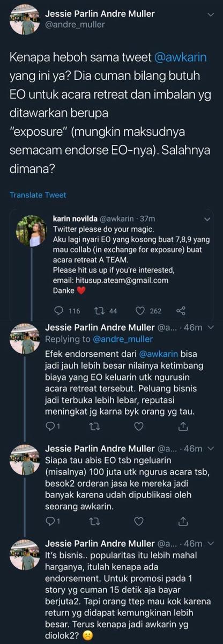Open options chevron on main tweet header
This screenshot has width=223, height=644.
pos(210,15)
